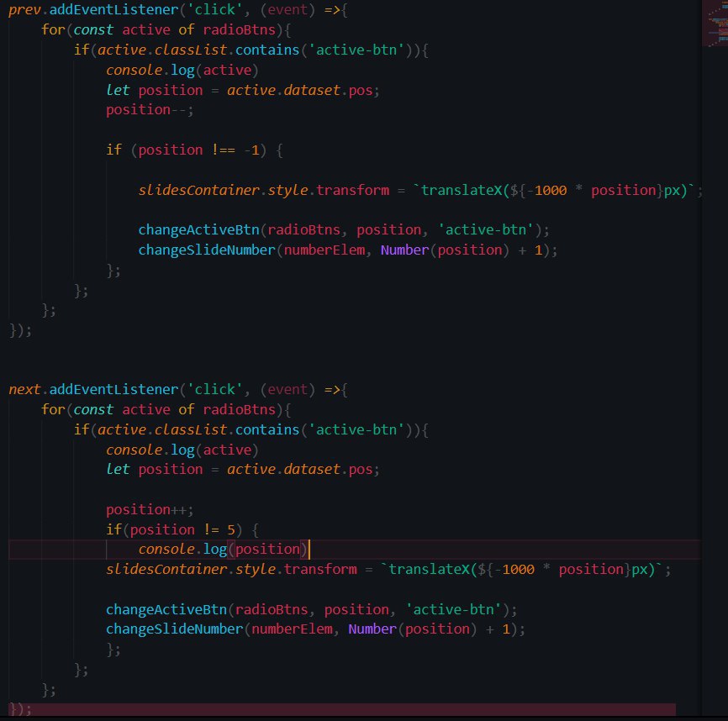728x721 pixels.
Task: Click the '-1000' value in the prev handler
Action: pos(546,190)
